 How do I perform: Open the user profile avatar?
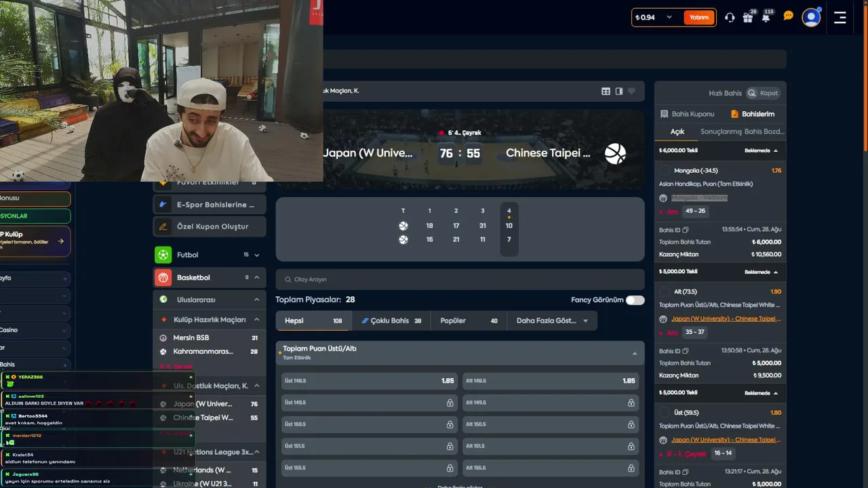(811, 18)
